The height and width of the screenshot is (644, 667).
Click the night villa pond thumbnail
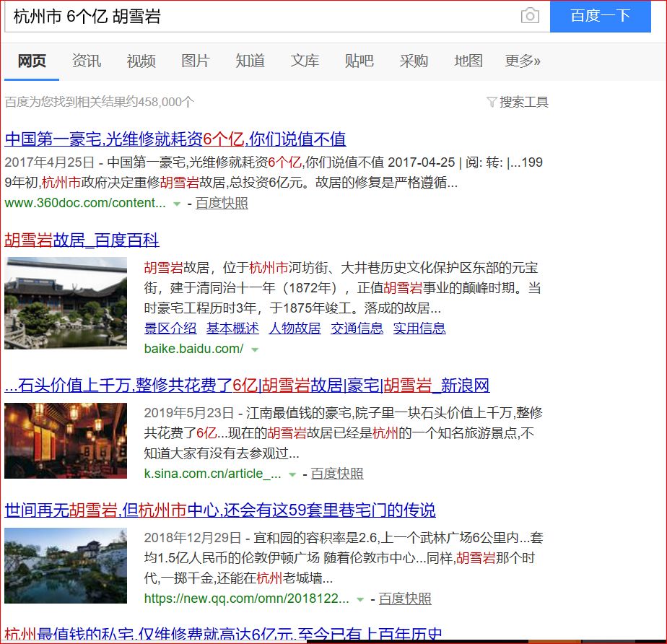point(66,566)
